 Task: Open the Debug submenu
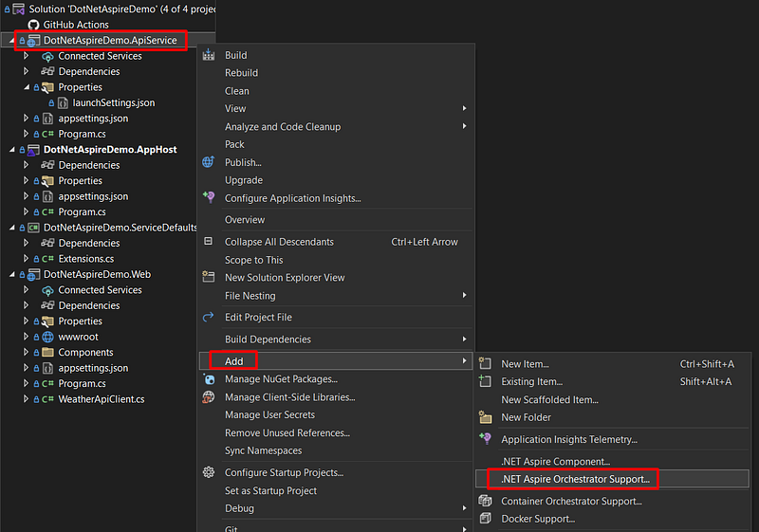click(x=336, y=508)
